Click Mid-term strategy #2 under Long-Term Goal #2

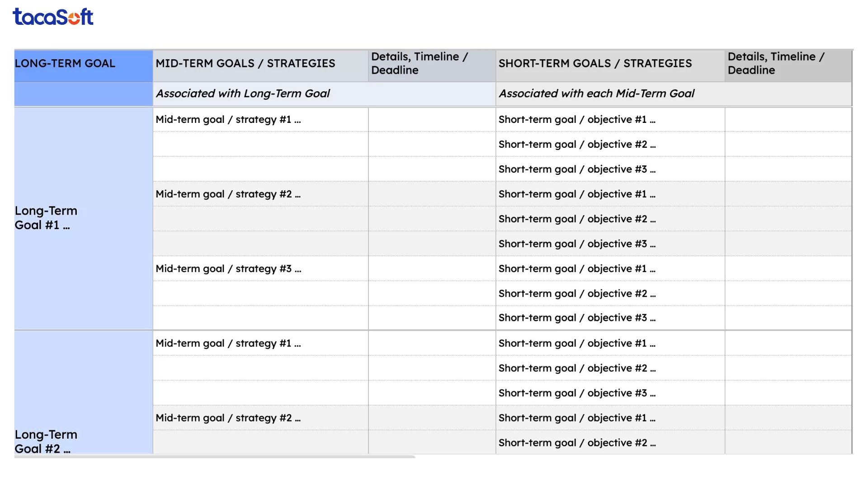(x=260, y=418)
